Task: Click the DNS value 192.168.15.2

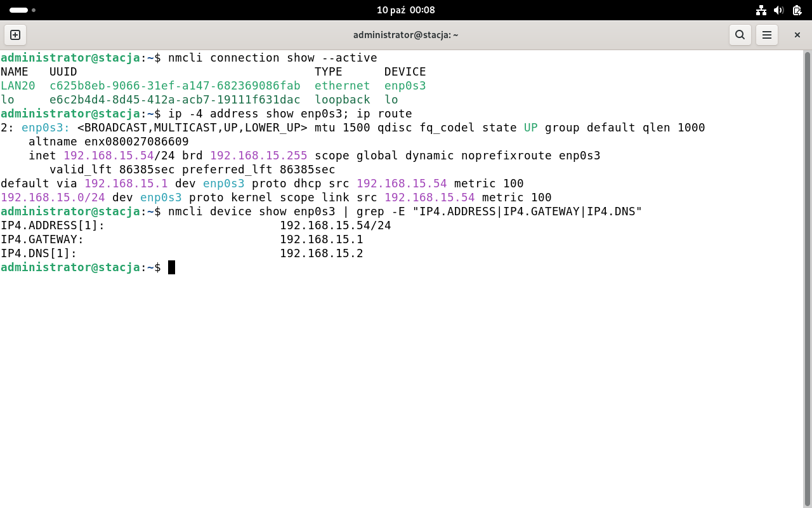Action: [322, 253]
